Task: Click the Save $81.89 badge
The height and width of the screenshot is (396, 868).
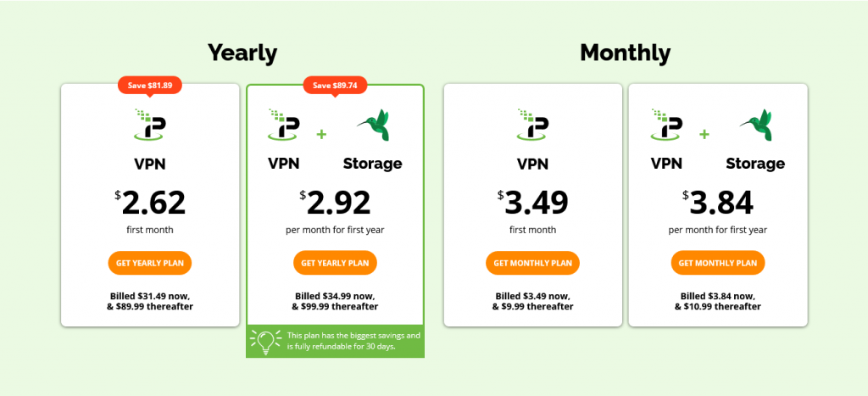Action: [149, 86]
